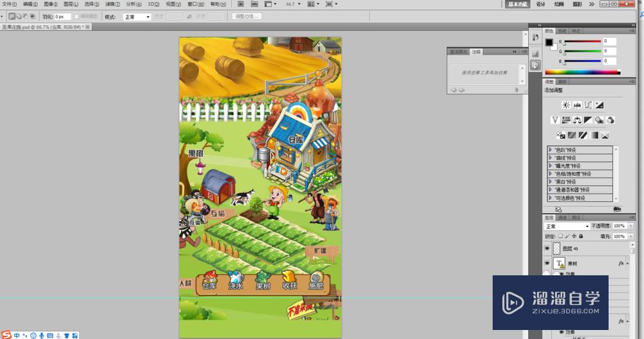Enable lock transparent pixels checkbox
644x339 pixels.
click(561, 236)
